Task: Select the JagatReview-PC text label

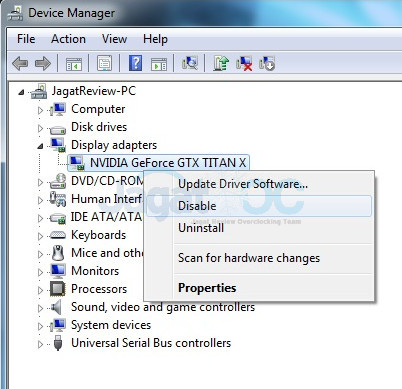Action: click(x=94, y=91)
